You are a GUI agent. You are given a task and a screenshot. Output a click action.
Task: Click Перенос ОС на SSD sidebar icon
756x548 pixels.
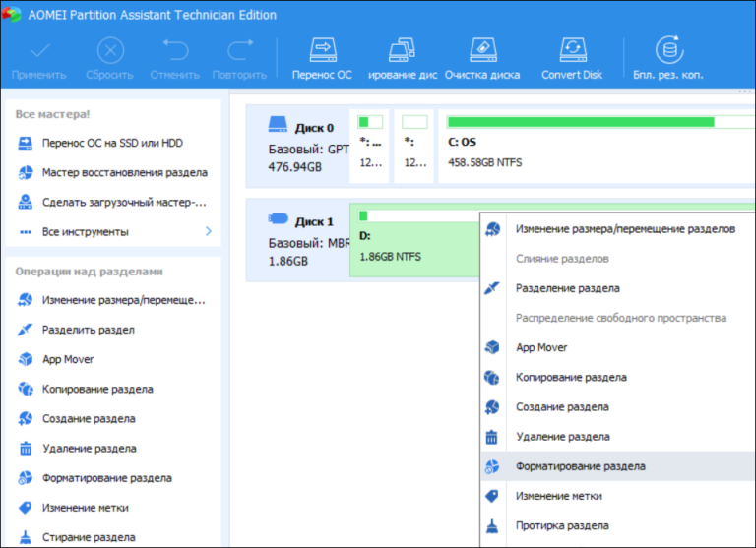click(25, 143)
